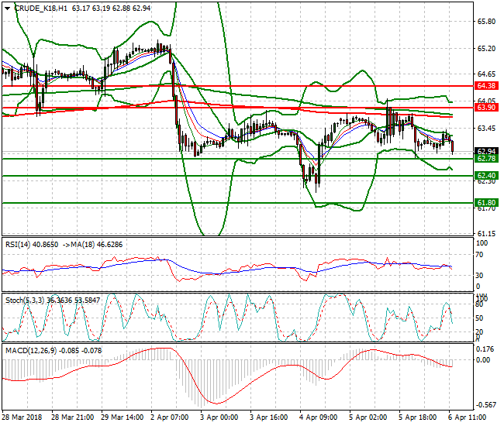The height and width of the screenshot is (426, 504).
Task: Click the 2 Apr 07:00 time axis label
Action: [170, 417]
